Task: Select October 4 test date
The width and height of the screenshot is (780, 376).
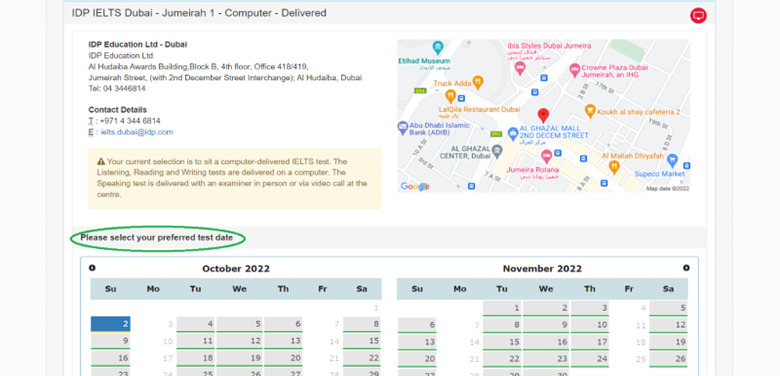Action: tap(195, 324)
